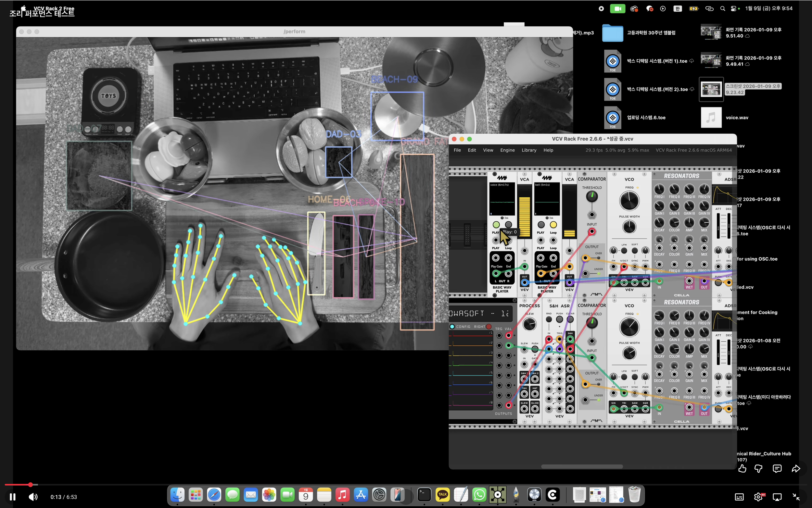Viewport: 812px width, 508px height.
Task: Toggle green PLAY button on voice player
Action: (496, 224)
